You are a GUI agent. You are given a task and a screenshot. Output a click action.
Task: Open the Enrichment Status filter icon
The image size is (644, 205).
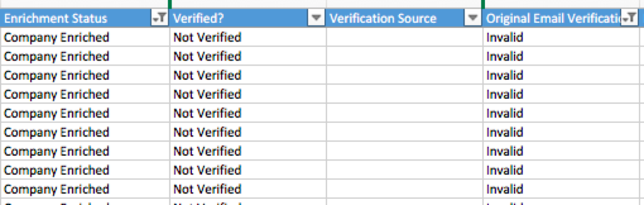click(160, 18)
